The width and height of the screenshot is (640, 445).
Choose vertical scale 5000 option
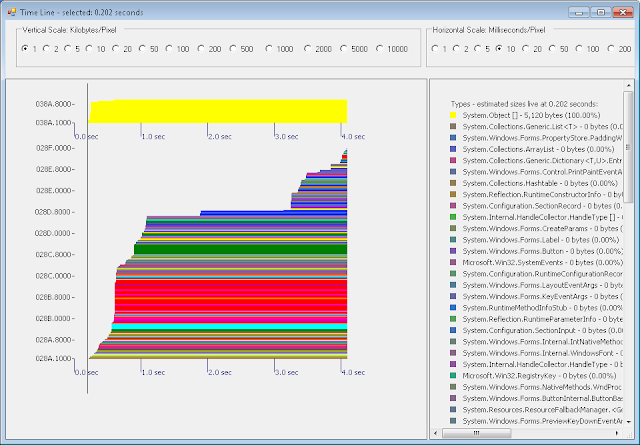coord(344,49)
